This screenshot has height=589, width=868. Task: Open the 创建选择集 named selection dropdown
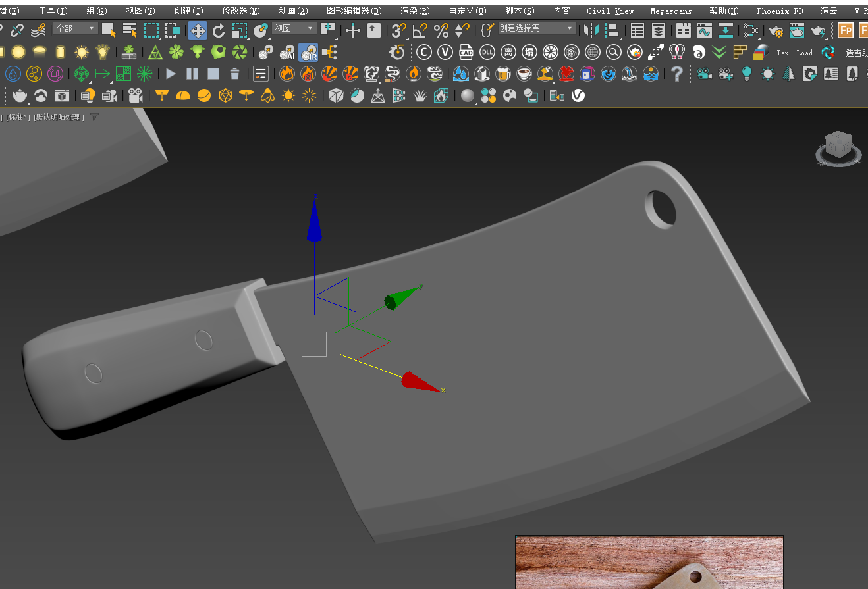point(537,28)
